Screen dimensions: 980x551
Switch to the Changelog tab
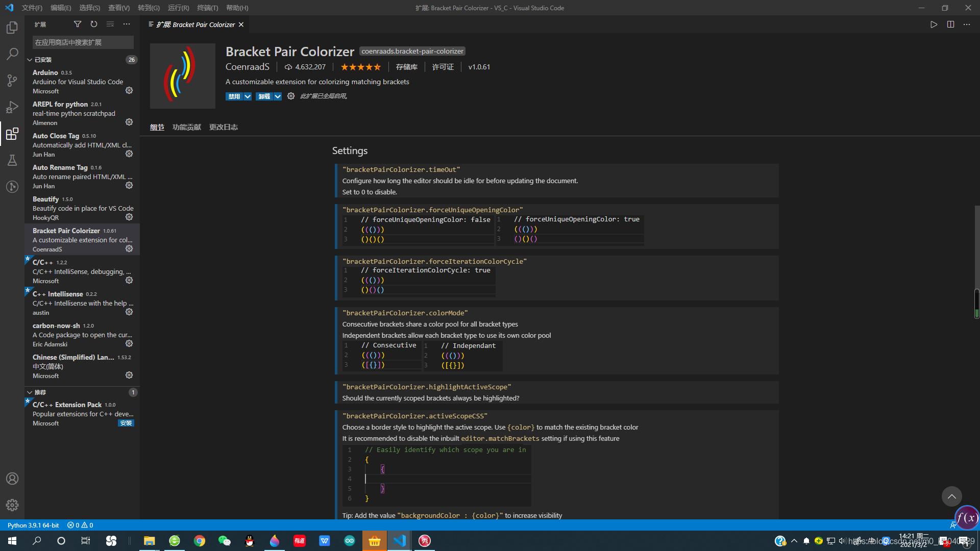click(224, 127)
